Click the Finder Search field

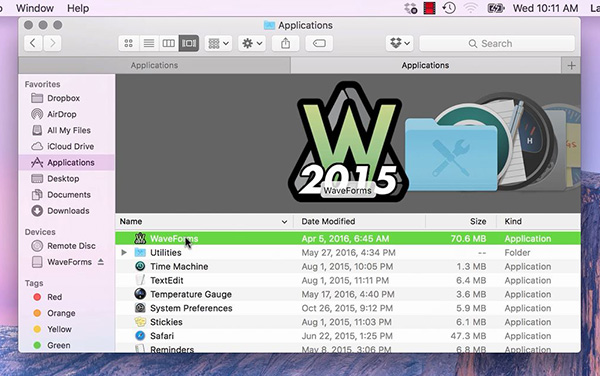(x=497, y=44)
